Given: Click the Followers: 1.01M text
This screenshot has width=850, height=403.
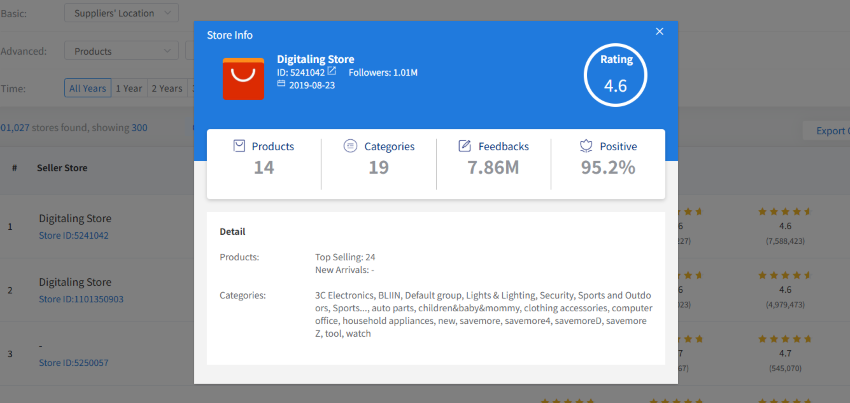Looking at the screenshot, I should [x=383, y=73].
